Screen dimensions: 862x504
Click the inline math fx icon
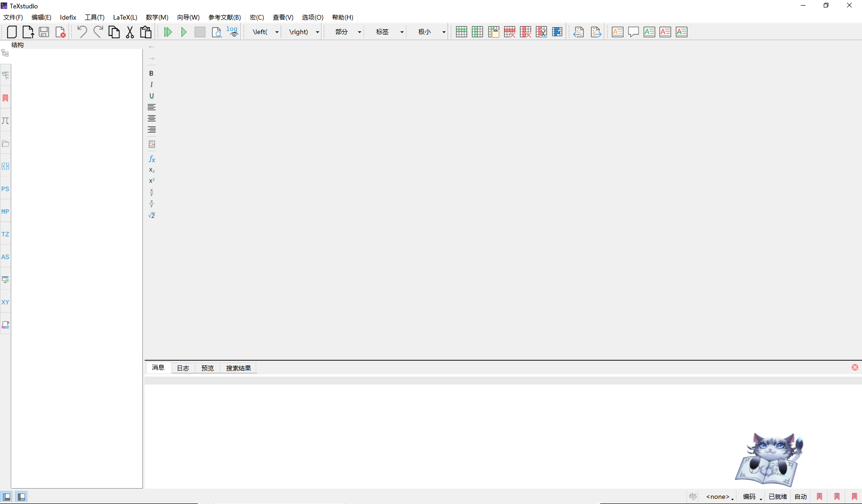click(x=152, y=159)
